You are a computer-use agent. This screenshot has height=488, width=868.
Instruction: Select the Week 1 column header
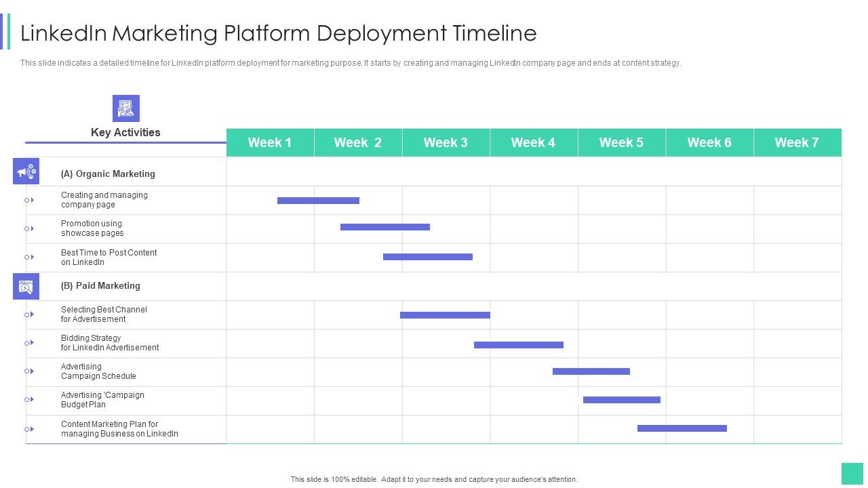click(270, 142)
